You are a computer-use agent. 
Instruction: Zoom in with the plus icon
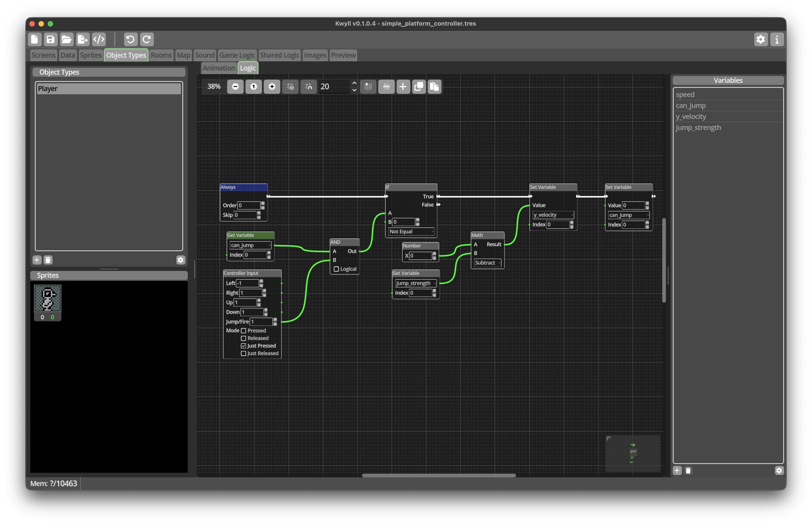click(x=272, y=86)
